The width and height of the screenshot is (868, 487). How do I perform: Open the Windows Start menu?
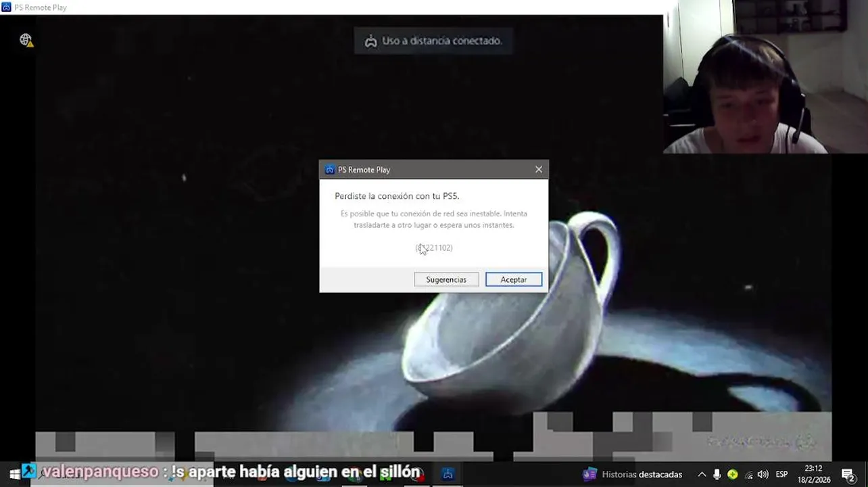coord(14,474)
